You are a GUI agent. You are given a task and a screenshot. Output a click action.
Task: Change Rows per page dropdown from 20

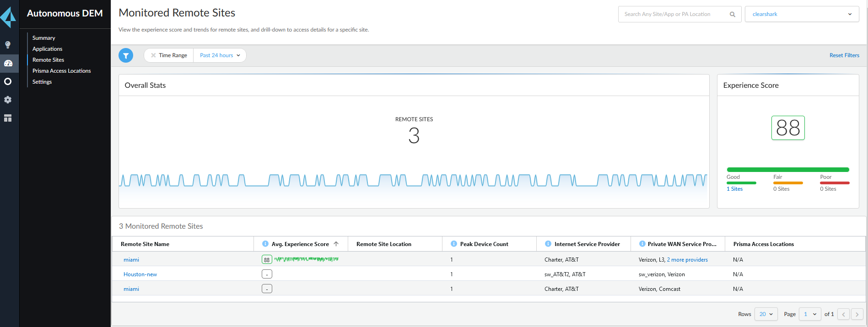tap(766, 314)
